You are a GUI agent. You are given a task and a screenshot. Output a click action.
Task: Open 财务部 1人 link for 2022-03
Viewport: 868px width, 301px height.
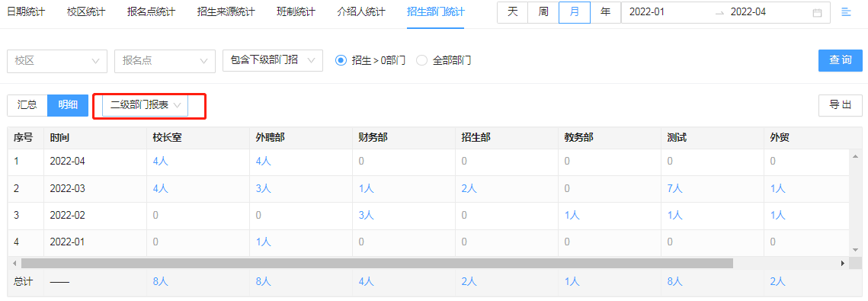(x=366, y=189)
